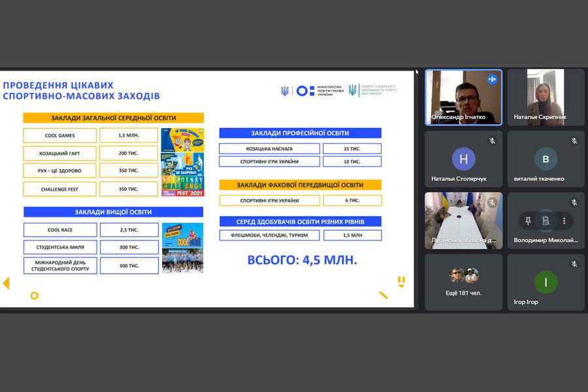The image size is (588, 392).
Task: Click the 'ВСЬОГО: 4,5 МЛН.' total text
Action: [302, 259]
